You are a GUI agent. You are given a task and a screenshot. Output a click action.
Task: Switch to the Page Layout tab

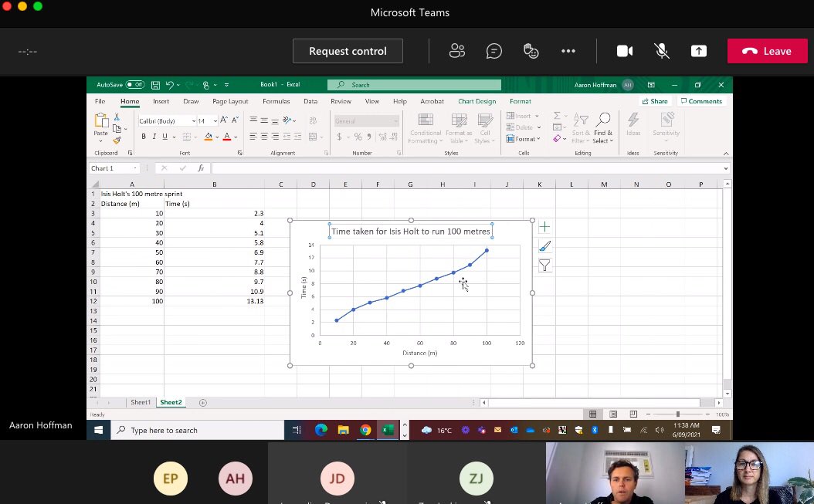[230, 101]
